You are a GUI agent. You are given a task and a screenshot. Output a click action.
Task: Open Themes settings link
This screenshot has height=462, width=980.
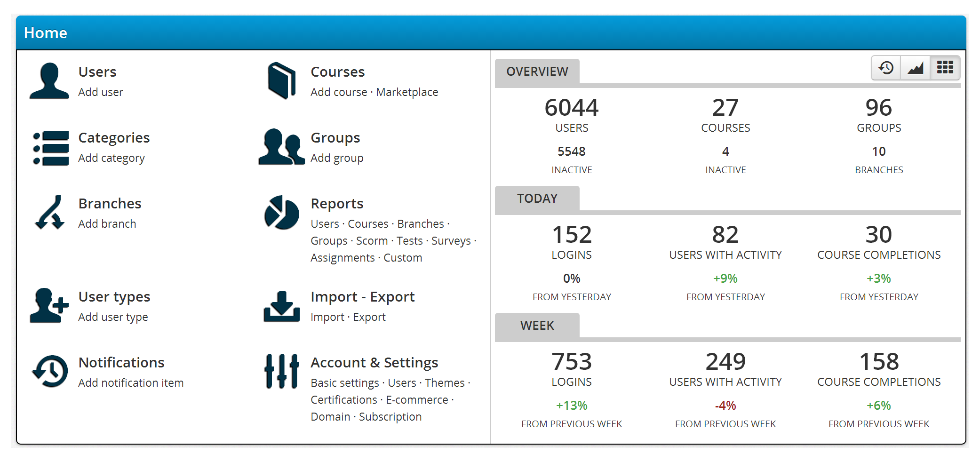point(445,383)
